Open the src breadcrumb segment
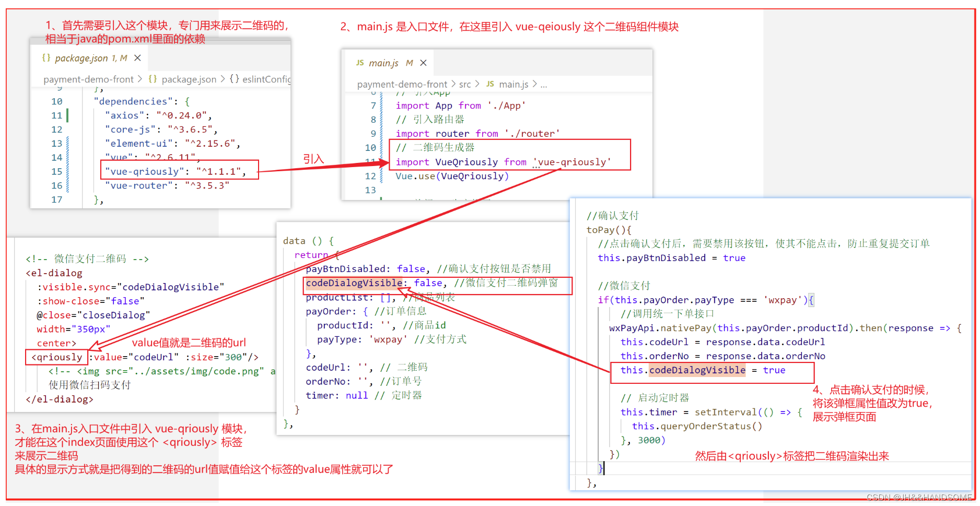Image resolution: width=980 pixels, height=506 pixels. coord(465,84)
